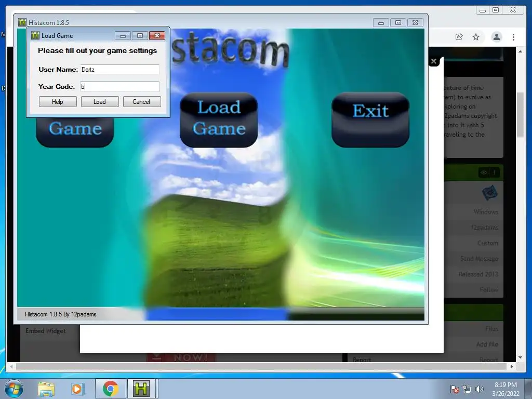Click the volume speaker tray icon

pyautogui.click(x=480, y=389)
